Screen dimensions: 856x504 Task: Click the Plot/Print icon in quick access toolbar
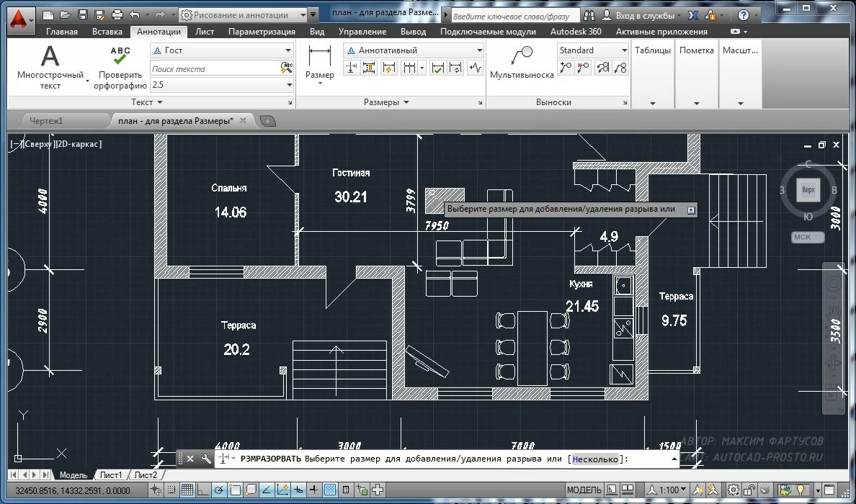[x=115, y=14]
